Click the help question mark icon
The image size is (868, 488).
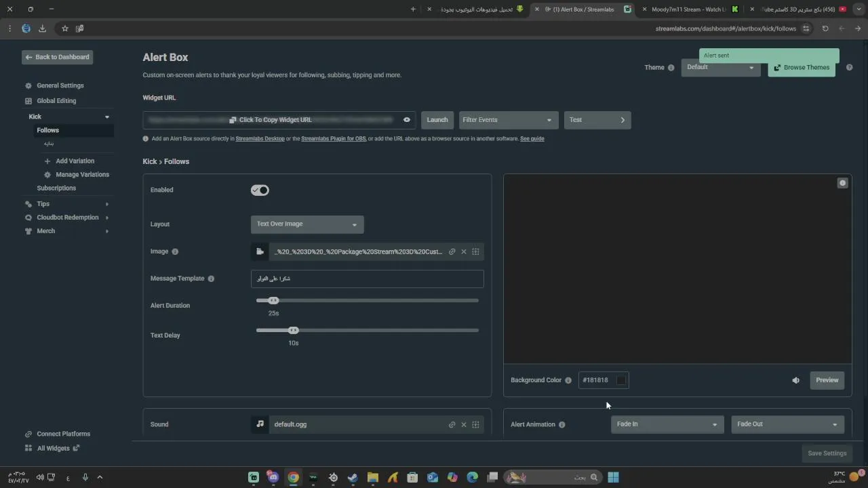(x=849, y=67)
